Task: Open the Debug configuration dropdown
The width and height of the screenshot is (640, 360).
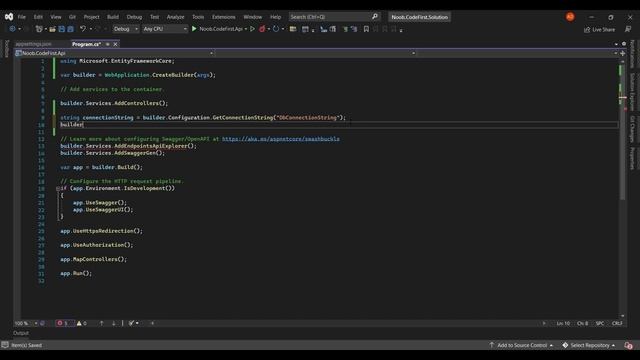Action: tap(125, 29)
